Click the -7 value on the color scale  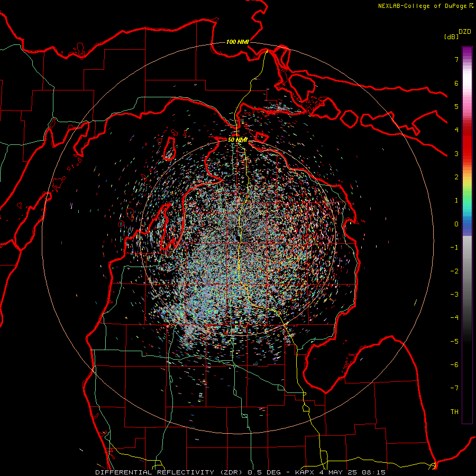coord(454,388)
